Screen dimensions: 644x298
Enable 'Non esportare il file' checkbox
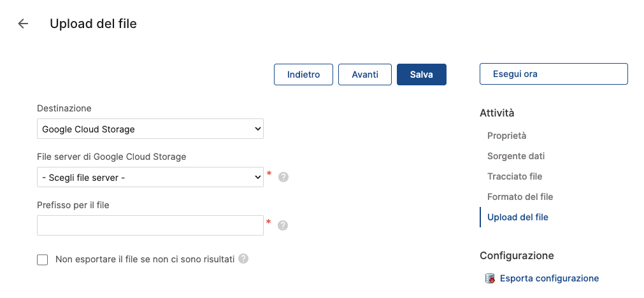[x=43, y=260]
